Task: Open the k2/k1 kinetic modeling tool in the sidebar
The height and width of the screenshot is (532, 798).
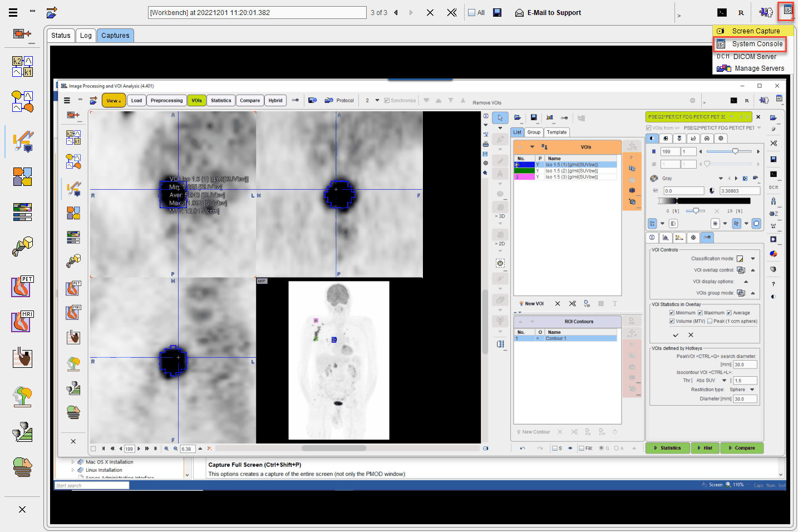Action: point(23,66)
